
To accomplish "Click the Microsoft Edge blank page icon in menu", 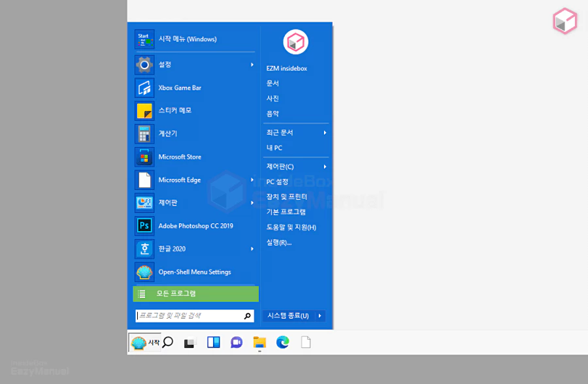I will coord(144,180).
